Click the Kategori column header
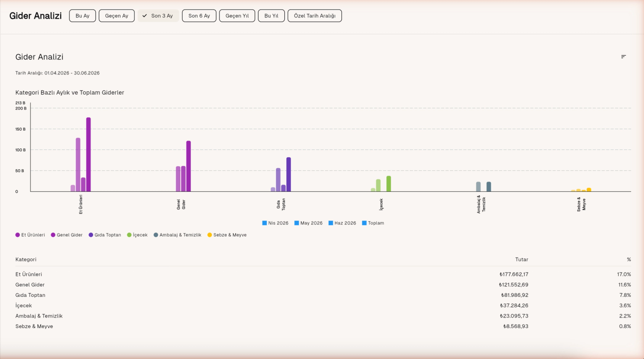This screenshot has width=644, height=359. [x=26, y=259]
